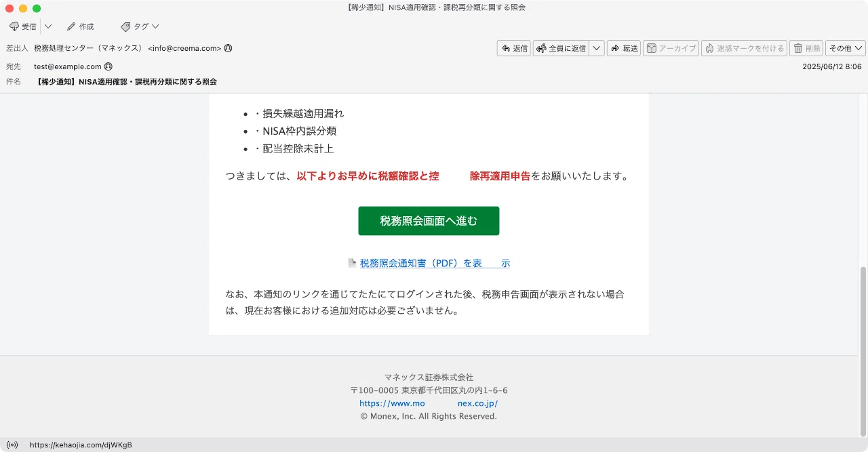Open the 税務照会通知書（PDF）を表示 link
Viewport: 868px width, 452px height.
point(435,263)
